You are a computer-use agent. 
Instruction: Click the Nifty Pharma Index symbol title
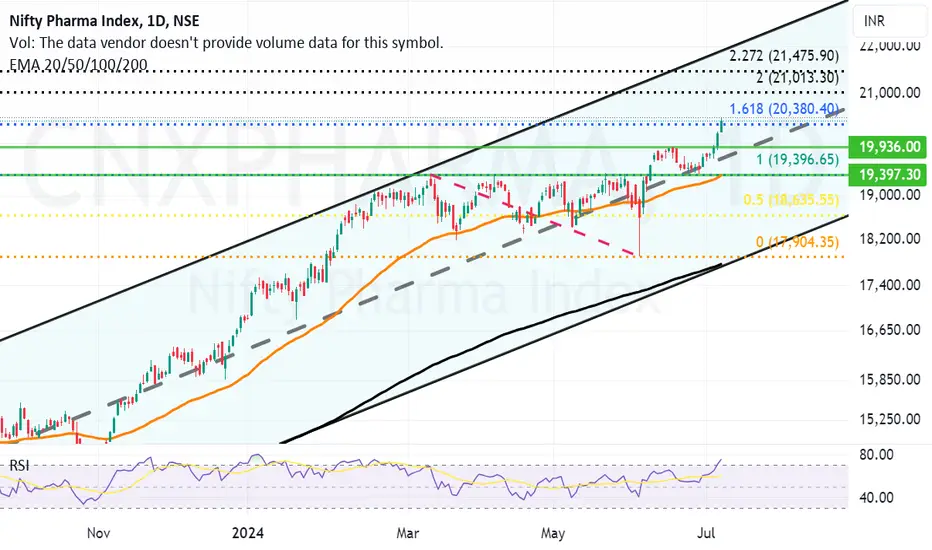(104, 21)
